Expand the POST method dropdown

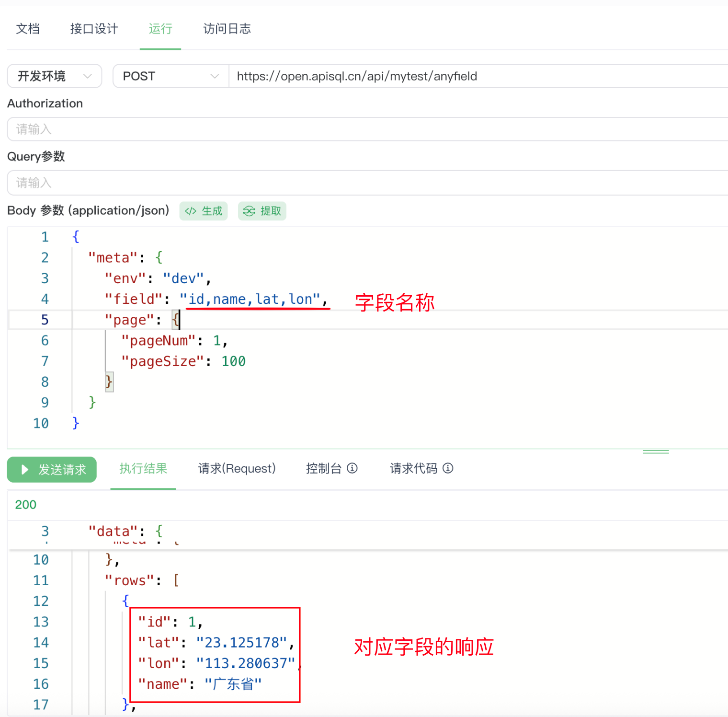tap(171, 76)
